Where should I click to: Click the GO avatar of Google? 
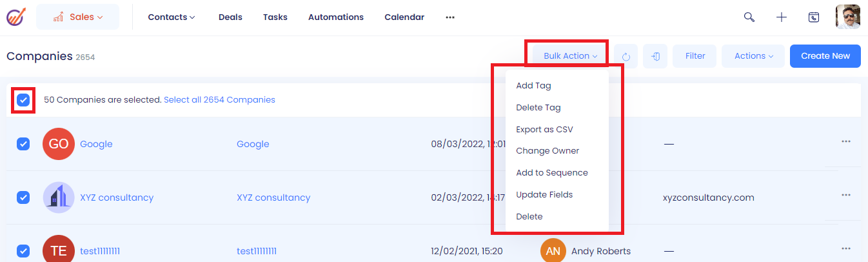(59, 144)
